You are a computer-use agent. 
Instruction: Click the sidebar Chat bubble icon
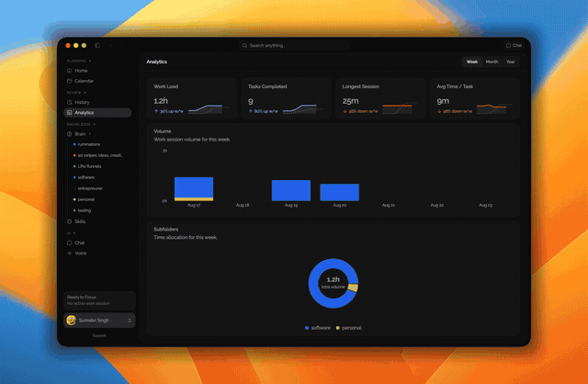70,243
